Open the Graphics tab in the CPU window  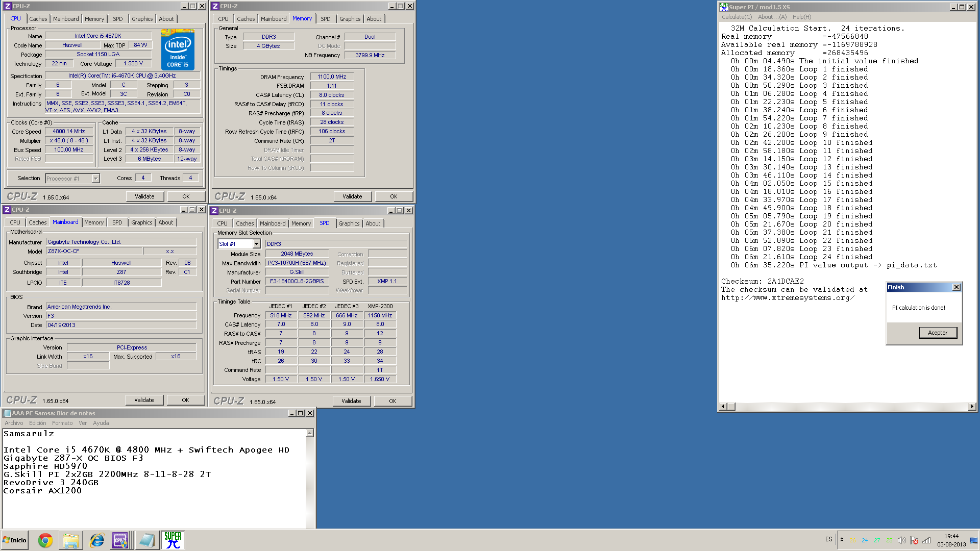[142, 19]
